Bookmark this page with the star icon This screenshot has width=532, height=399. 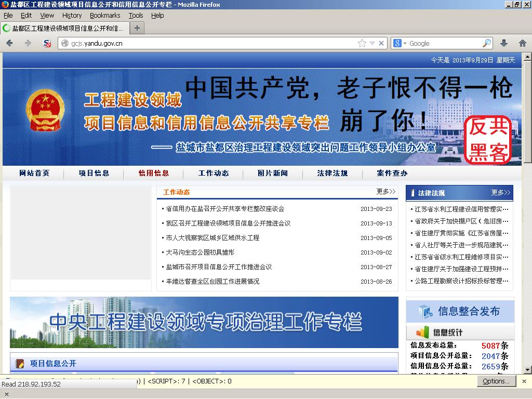pos(362,43)
